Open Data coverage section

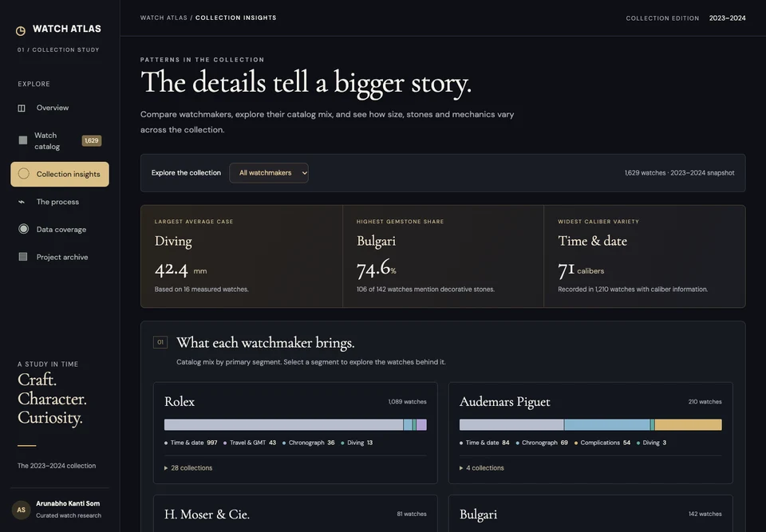[60, 229]
